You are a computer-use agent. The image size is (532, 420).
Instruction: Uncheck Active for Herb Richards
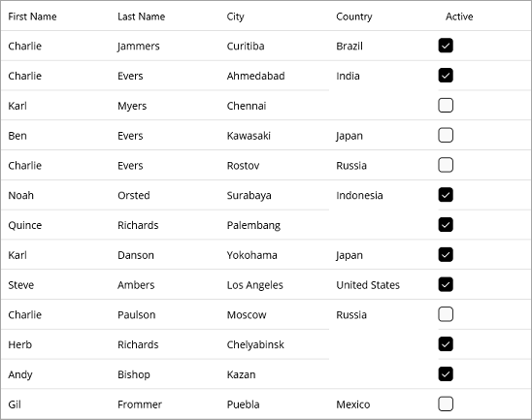pyautogui.click(x=446, y=344)
